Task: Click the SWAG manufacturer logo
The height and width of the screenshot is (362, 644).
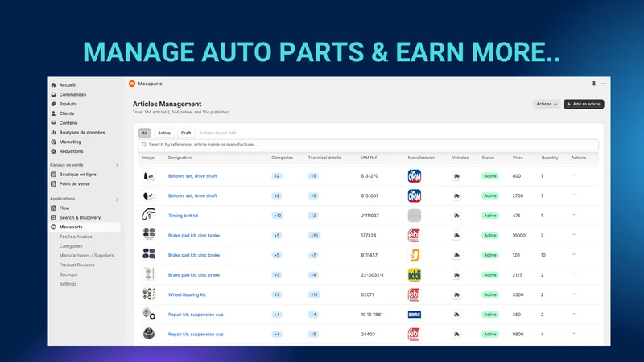Action: (414, 315)
